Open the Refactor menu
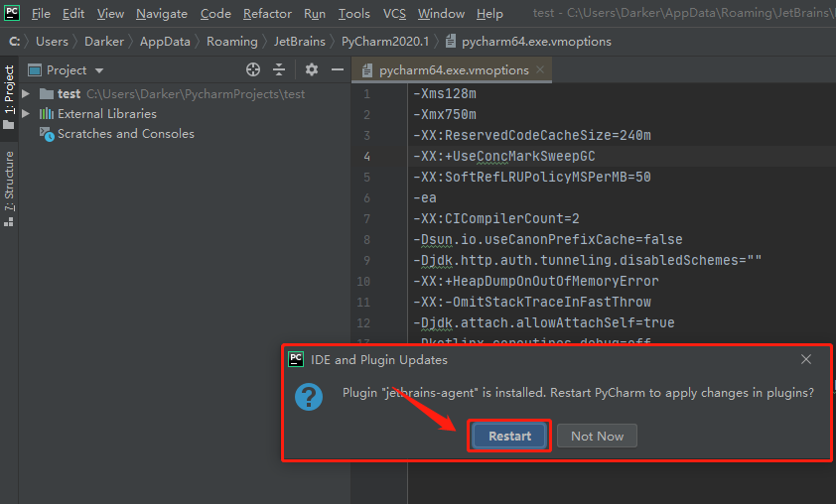This screenshot has width=836, height=504. (267, 14)
